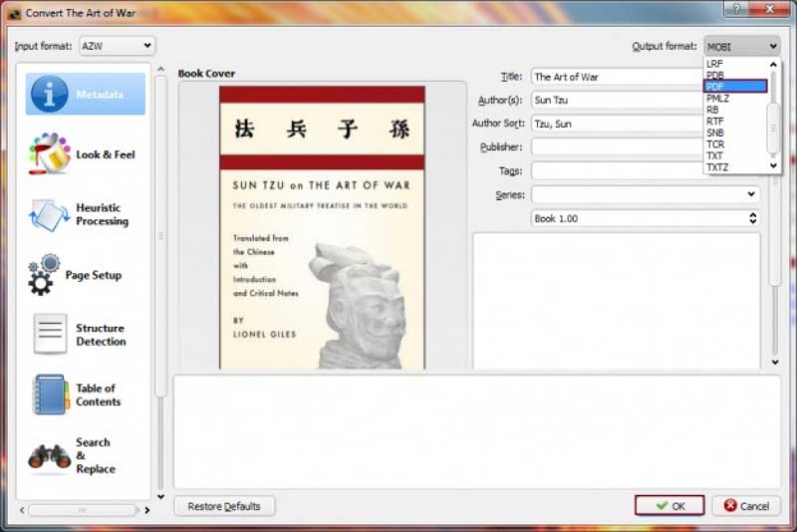Click the large empty description box at bottom

click(x=477, y=432)
